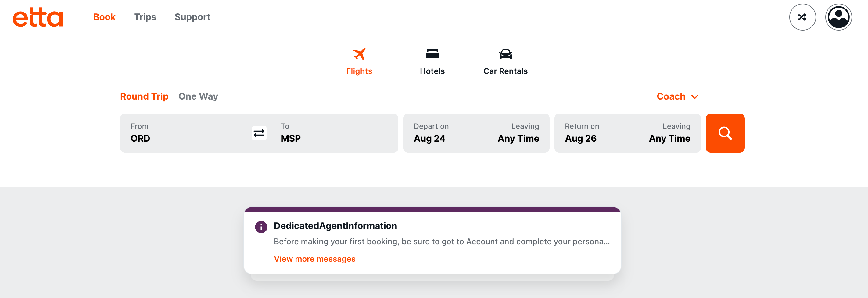Click the purple info icon
The width and height of the screenshot is (868, 298).
click(261, 227)
